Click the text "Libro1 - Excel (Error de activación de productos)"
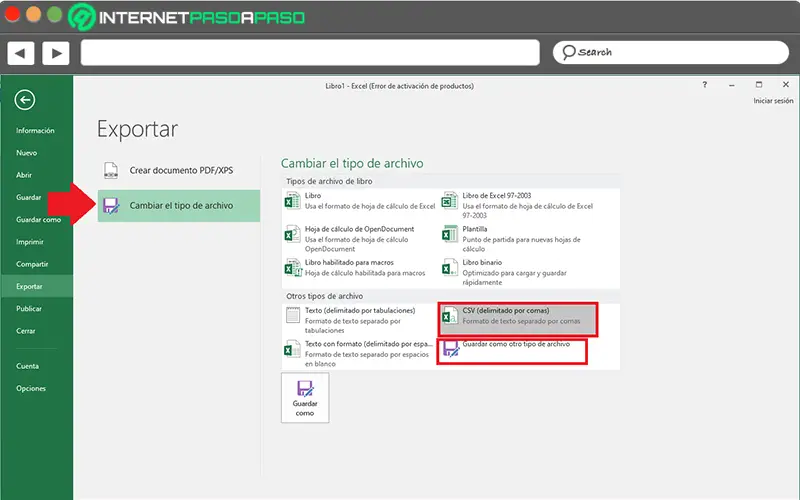Viewport: 800px width, 500px height. 399,86
